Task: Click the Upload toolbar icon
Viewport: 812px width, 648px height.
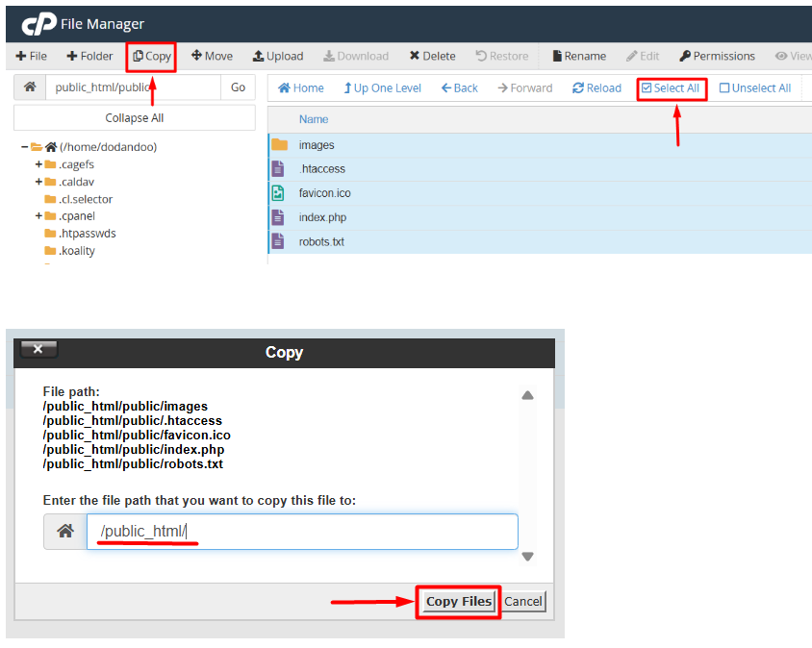Action: (x=258, y=56)
